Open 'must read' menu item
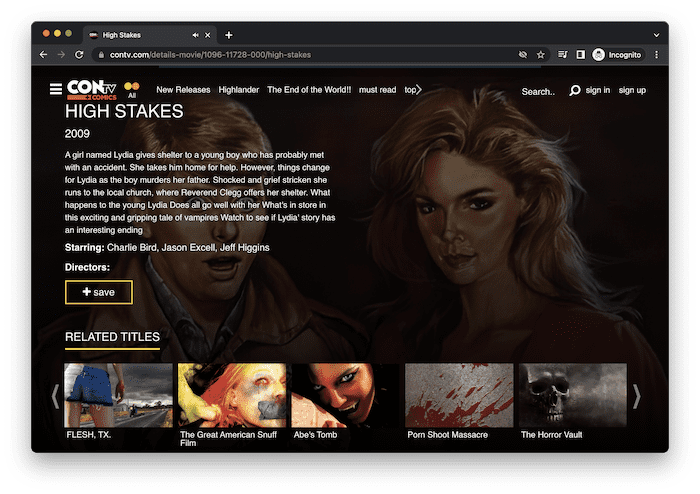 [x=377, y=90]
